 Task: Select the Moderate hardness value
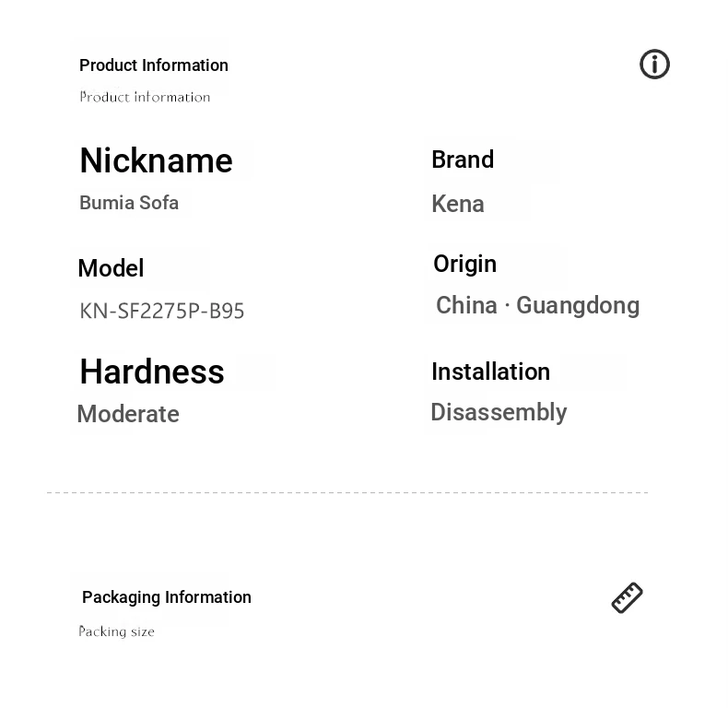click(128, 414)
